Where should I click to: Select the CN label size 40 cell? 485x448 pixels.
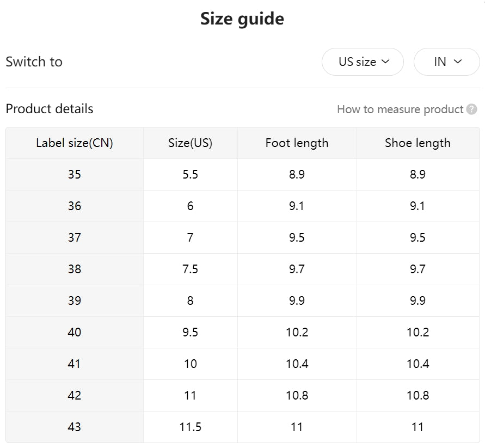(x=75, y=333)
